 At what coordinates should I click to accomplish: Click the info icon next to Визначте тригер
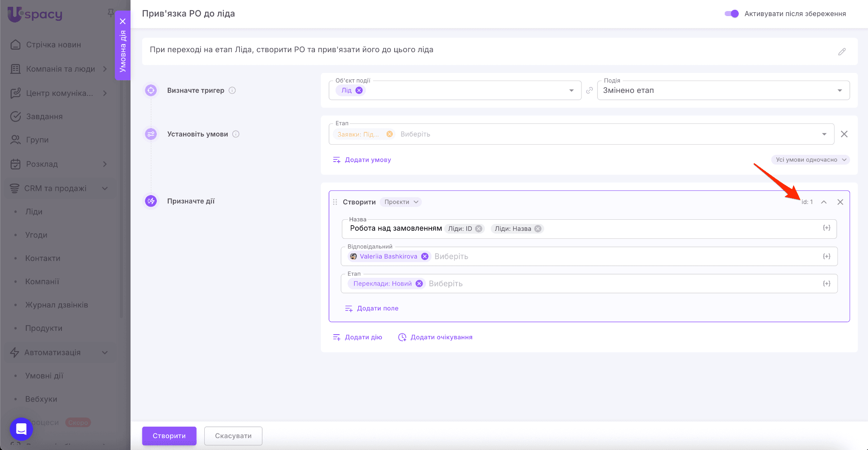[232, 90]
